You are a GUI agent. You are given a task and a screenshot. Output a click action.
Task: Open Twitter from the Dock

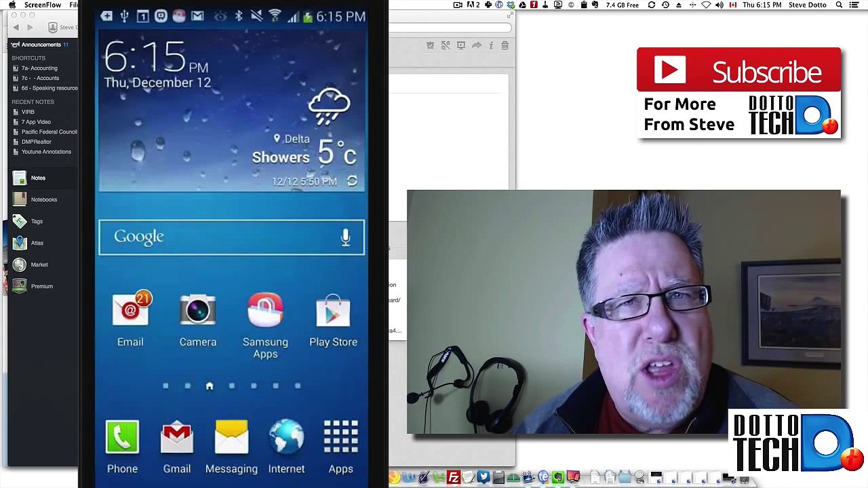483,479
